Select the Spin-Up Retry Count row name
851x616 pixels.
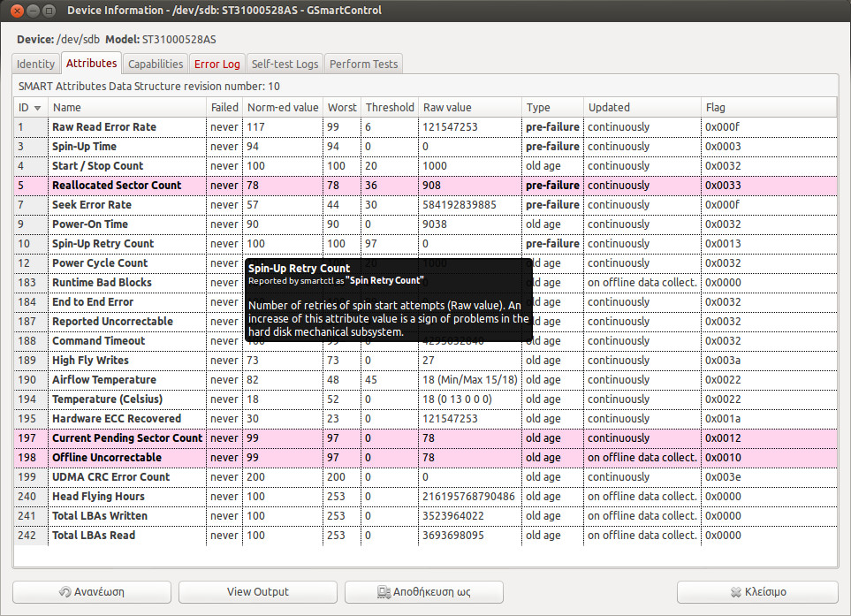pyautogui.click(x=103, y=244)
